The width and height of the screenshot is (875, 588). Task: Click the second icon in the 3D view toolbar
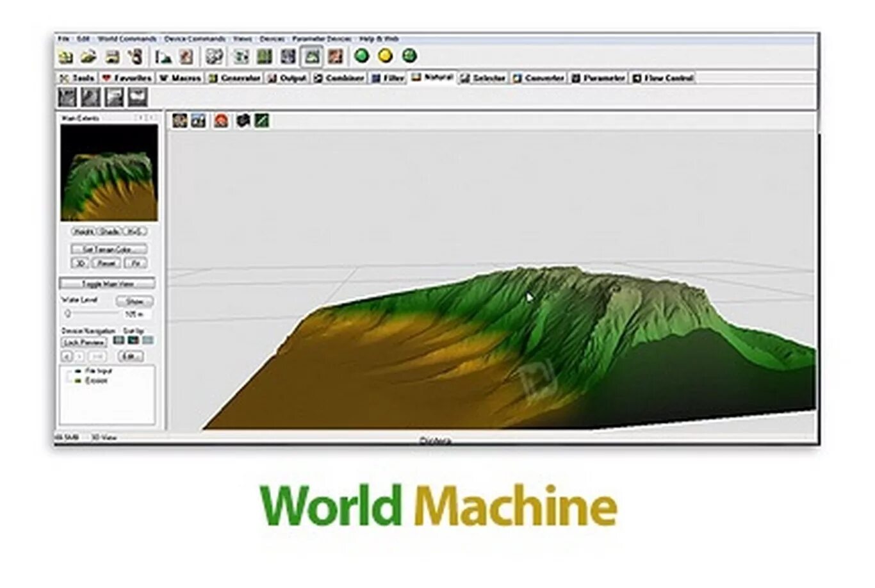199,120
